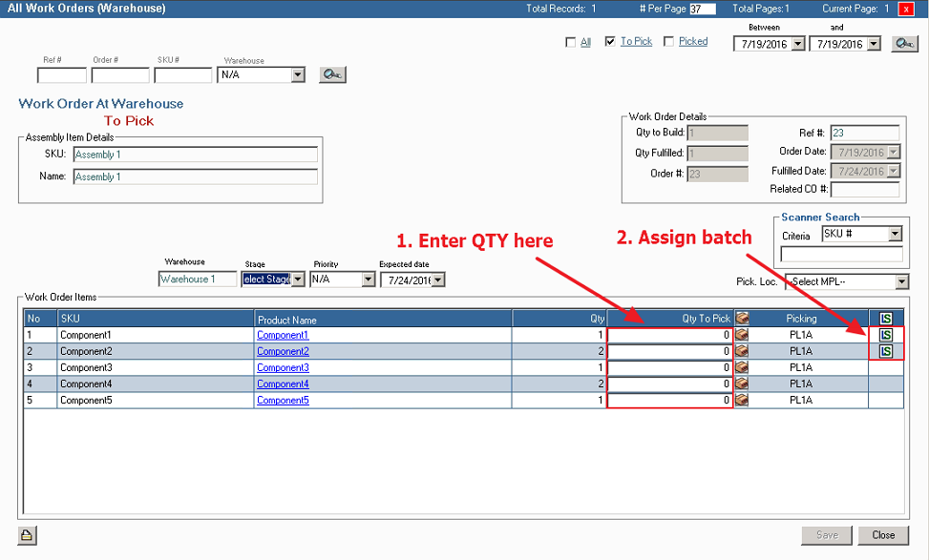Click the batch assign icon for Component1
Screen dimensions: 929x560
tap(885, 335)
